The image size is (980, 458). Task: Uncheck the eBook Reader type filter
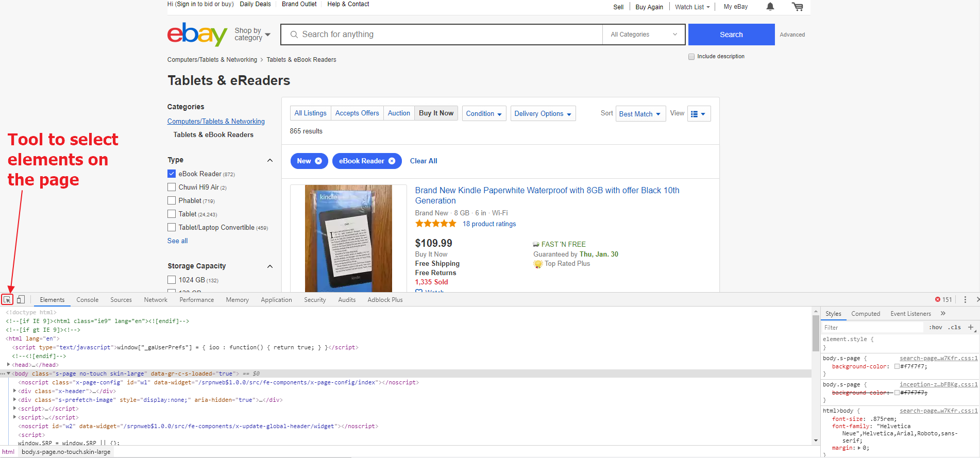[172, 174]
